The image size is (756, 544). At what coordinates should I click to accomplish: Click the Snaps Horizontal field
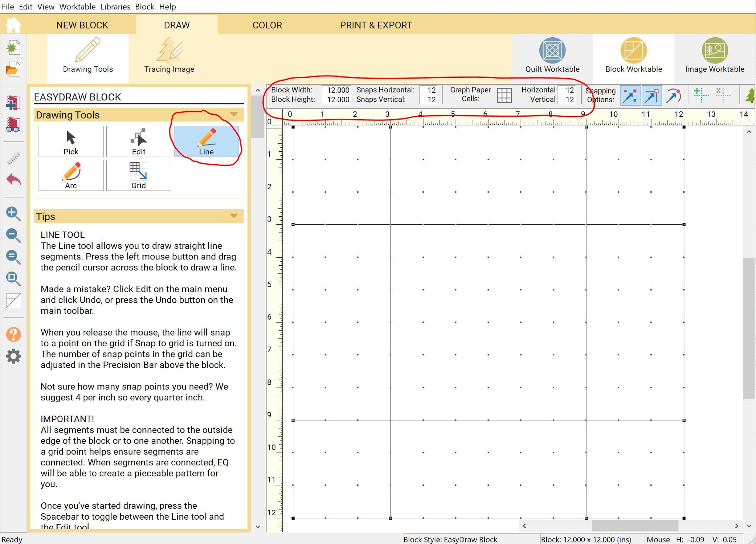point(429,90)
